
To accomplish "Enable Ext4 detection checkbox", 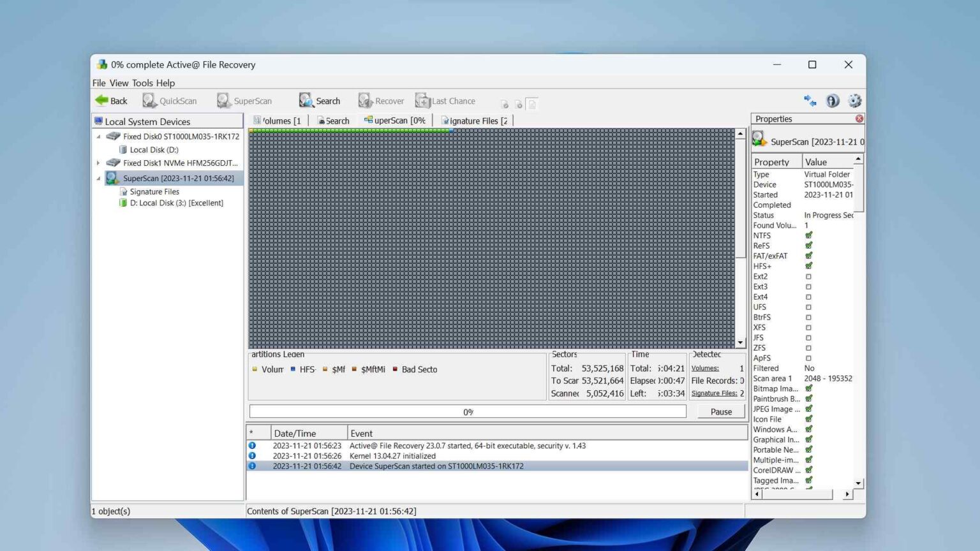I will tap(808, 297).
